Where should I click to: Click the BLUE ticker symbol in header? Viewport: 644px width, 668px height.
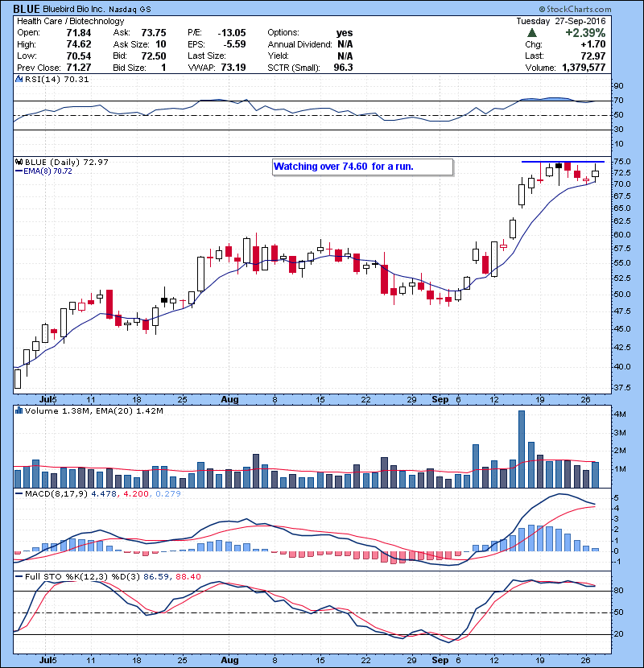pos(27,9)
